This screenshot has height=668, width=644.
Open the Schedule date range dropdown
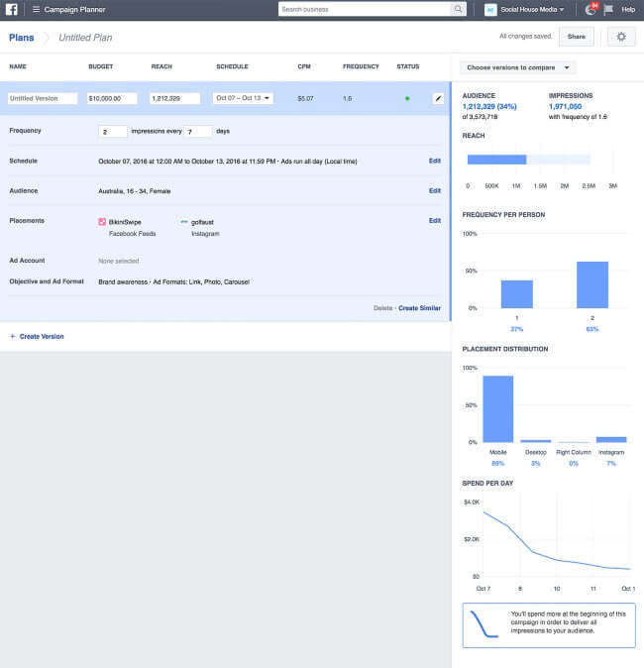pos(243,98)
